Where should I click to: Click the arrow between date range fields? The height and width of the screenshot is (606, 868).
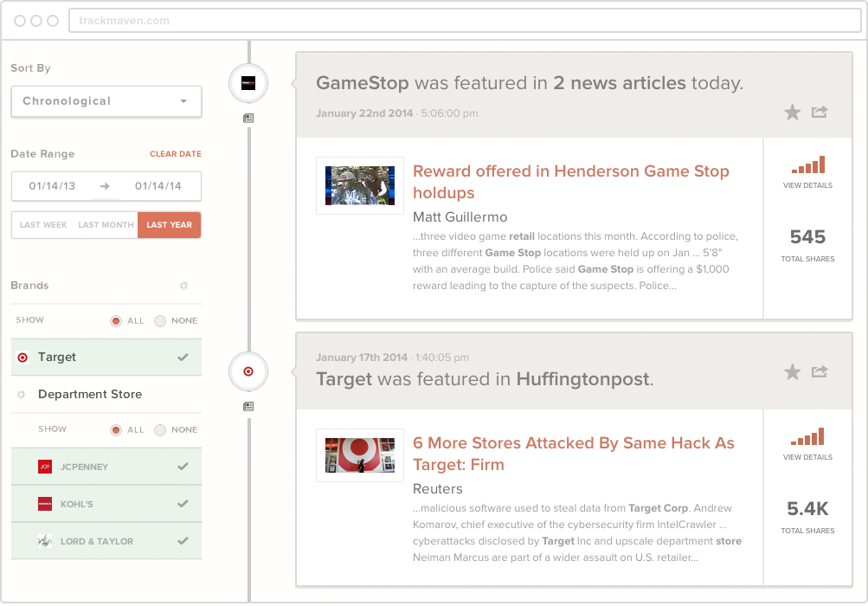click(x=105, y=186)
